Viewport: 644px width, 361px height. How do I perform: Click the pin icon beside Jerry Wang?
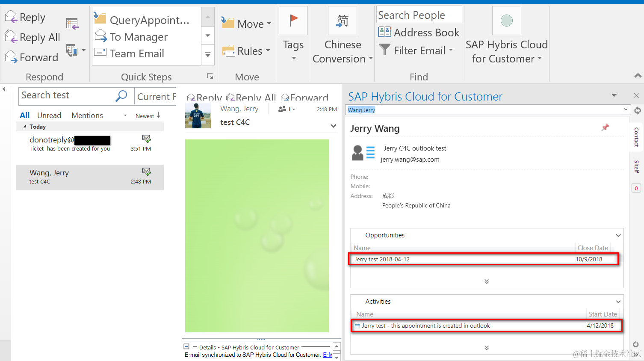tap(605, 127)
